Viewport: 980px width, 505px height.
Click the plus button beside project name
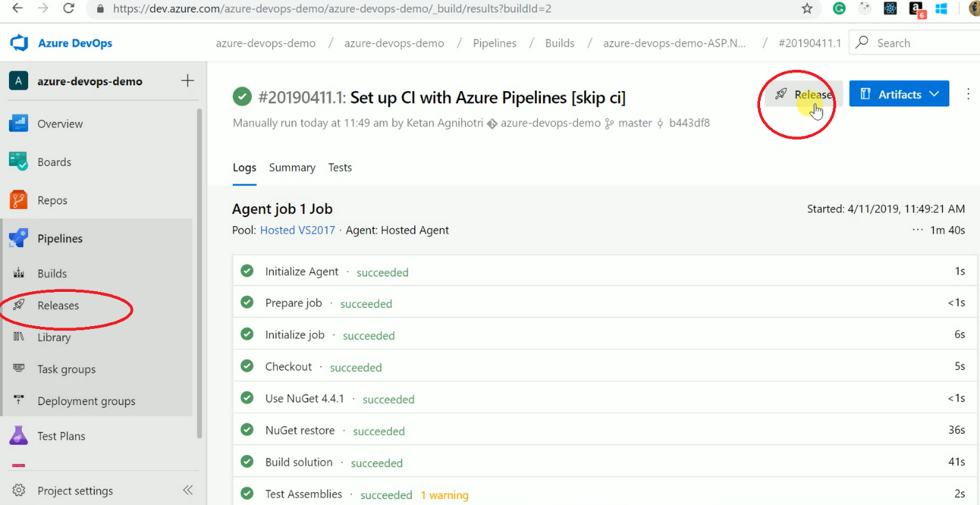coord(187,81)
